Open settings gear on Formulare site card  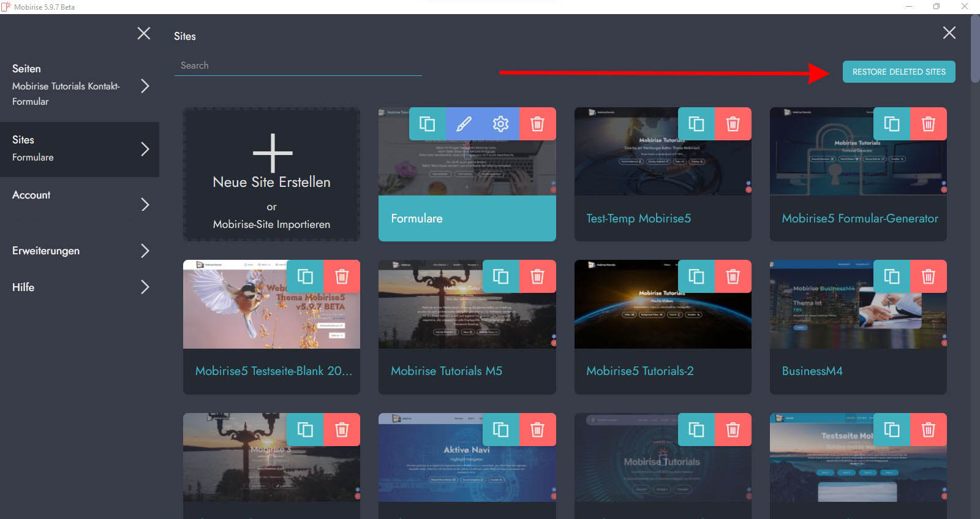[x=500, y=124]
